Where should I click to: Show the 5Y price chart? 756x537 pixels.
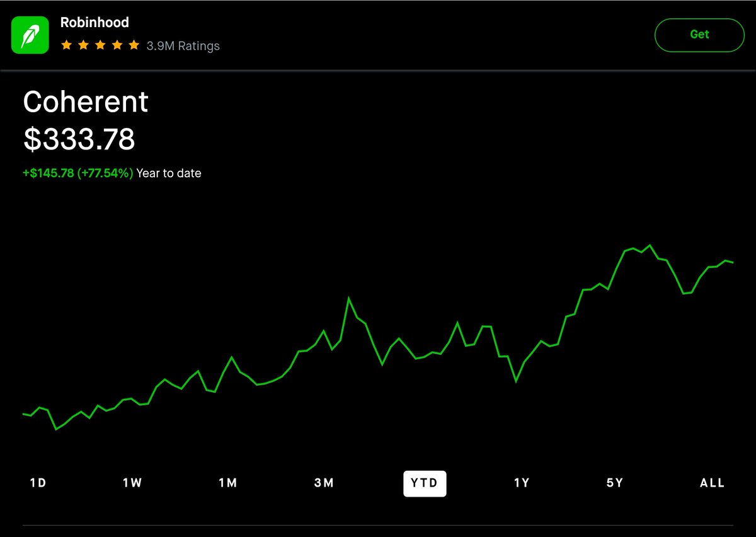click(x=615, y=483)
